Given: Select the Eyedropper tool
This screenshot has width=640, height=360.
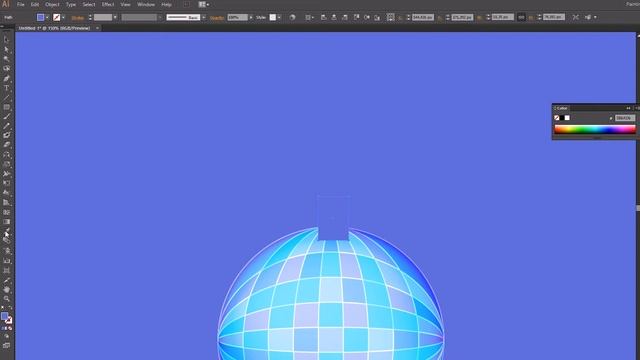Looking at the screenshot, I should [x=6, y=231].
